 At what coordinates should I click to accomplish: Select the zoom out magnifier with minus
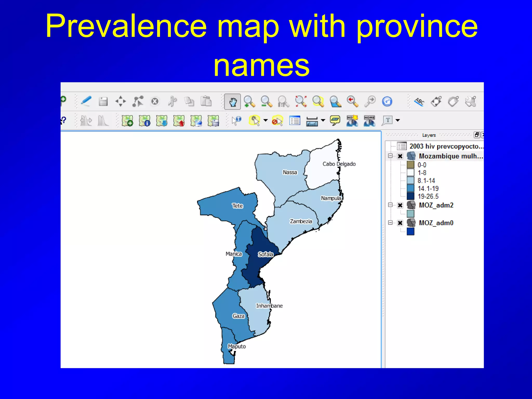[266, 101]
